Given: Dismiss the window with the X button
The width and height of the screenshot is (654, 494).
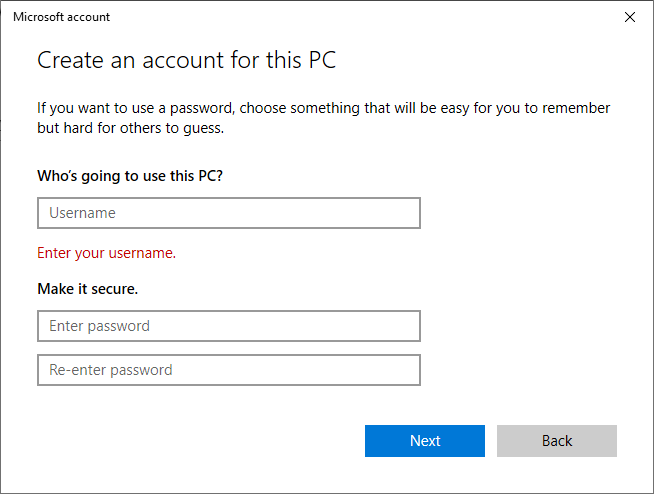Looking at the screenshot, I should pyautogui.click(x=629, y=17).
